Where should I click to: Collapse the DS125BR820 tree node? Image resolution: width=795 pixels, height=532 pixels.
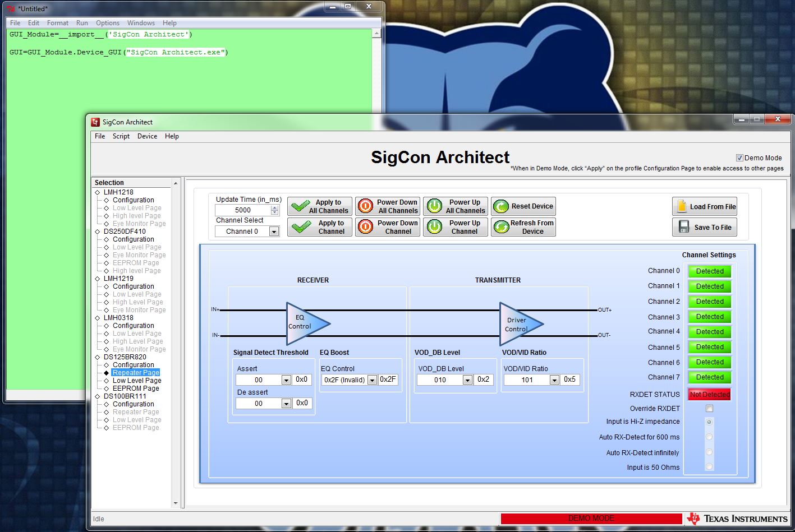98,357
